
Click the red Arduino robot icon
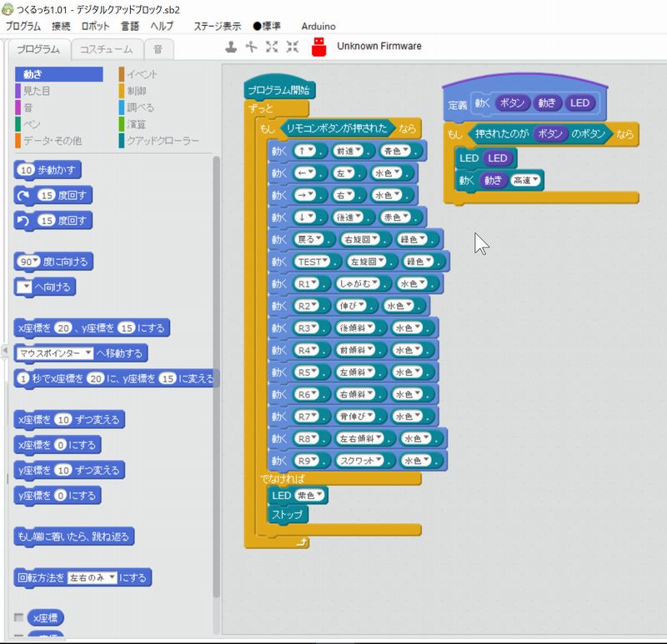318,47
